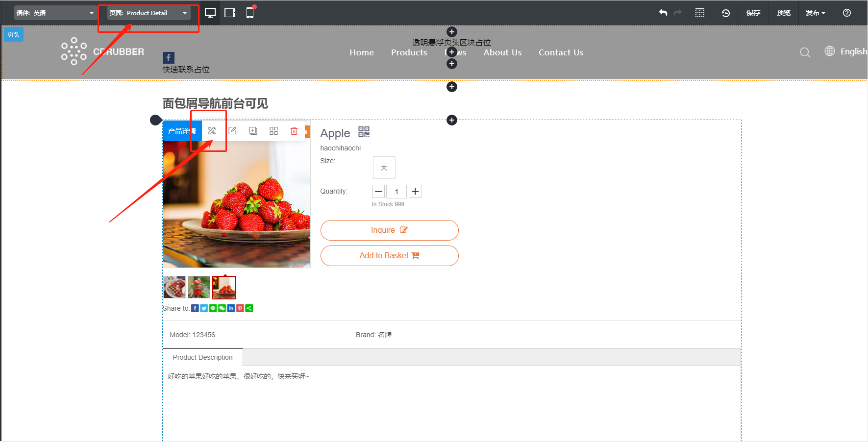This screenshot has width=868, height=442.
Task: Toggle the grid guides icon
Action: pyautogui.click(x=700, y=13)
